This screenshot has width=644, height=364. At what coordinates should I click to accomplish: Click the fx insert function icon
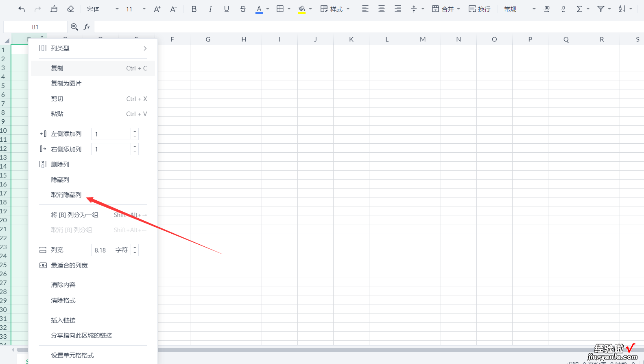tap(87, 27)
